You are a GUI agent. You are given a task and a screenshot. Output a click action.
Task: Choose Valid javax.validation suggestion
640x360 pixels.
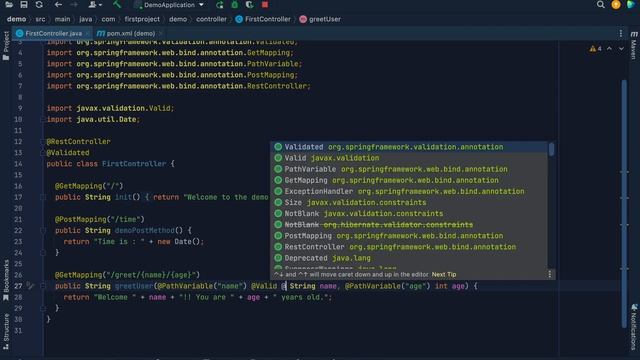pos(409,158)
